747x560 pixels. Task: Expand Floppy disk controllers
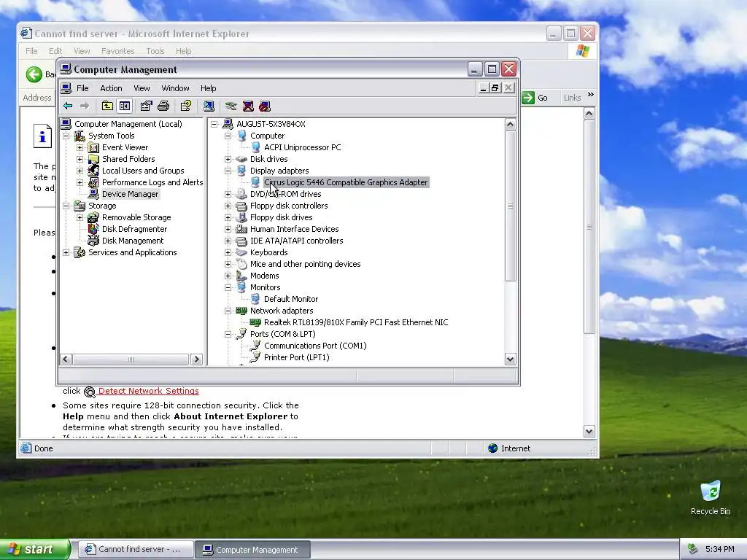click(x=228, y=206)
